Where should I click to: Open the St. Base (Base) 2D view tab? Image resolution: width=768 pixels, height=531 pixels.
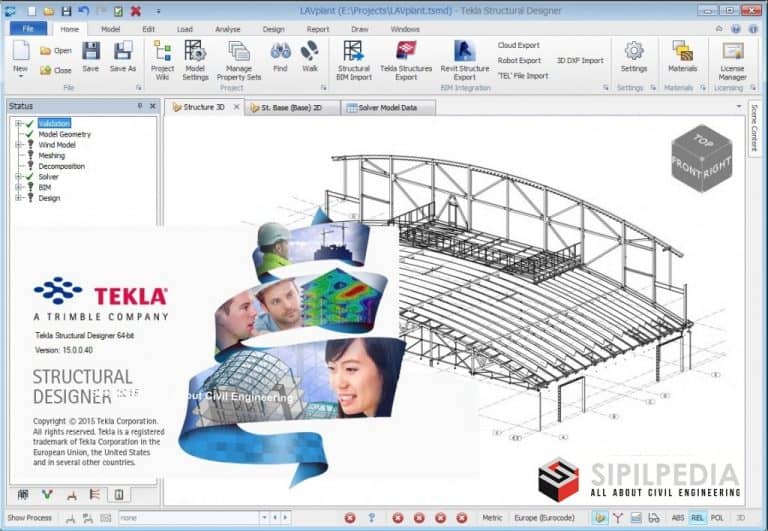[292, 108]
